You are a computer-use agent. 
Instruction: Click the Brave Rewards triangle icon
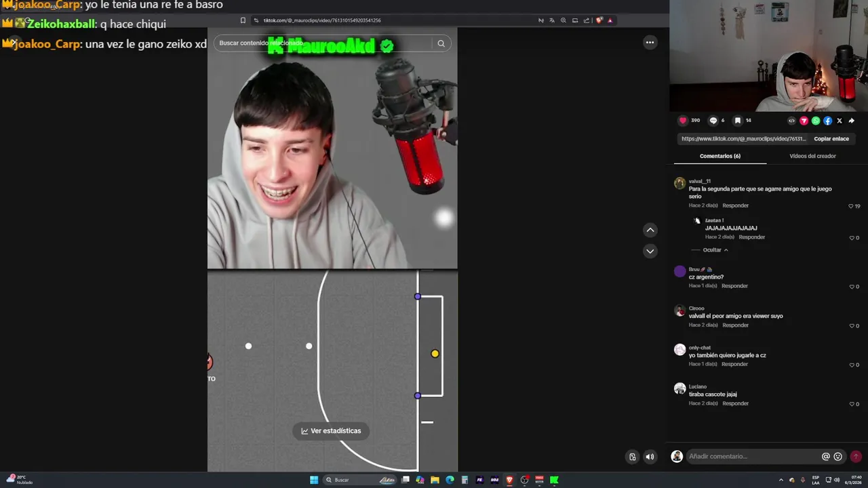coord(610,20)
